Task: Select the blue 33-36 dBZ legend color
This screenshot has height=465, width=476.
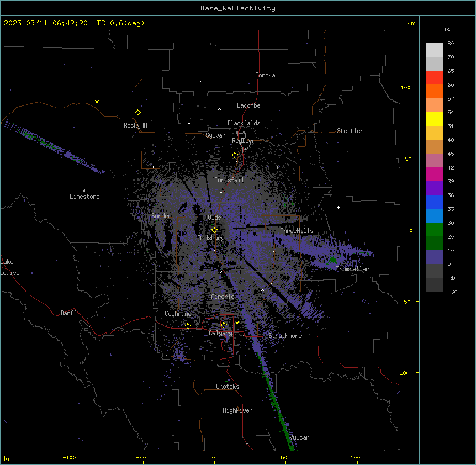Action: tap(434, 202)
